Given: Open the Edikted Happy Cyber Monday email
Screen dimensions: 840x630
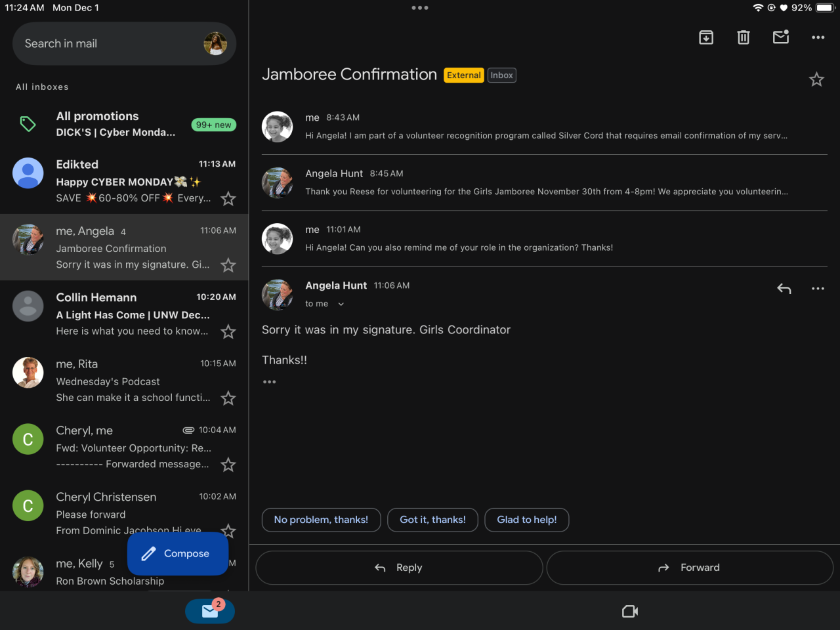Looking at the screenshot, I should pos(124,180).
